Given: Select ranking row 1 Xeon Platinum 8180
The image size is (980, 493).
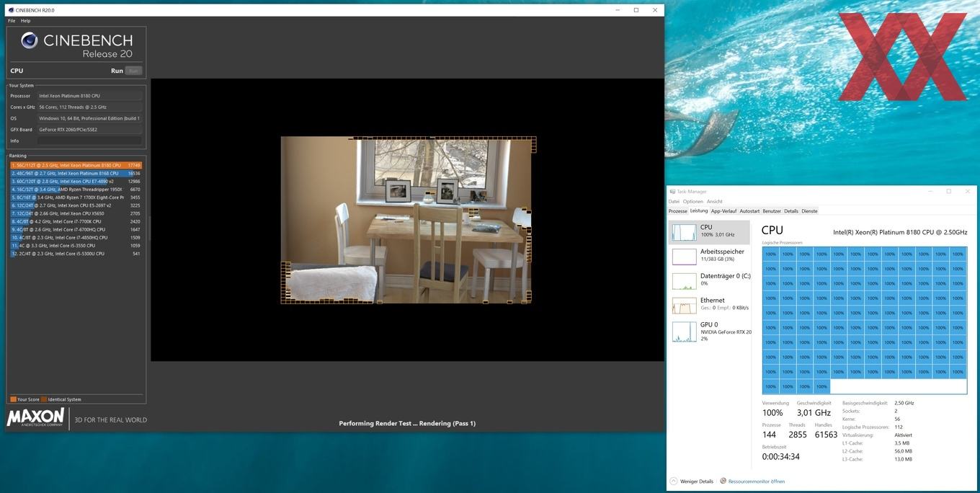Looking at the screenshot, I should click(76, 165).
